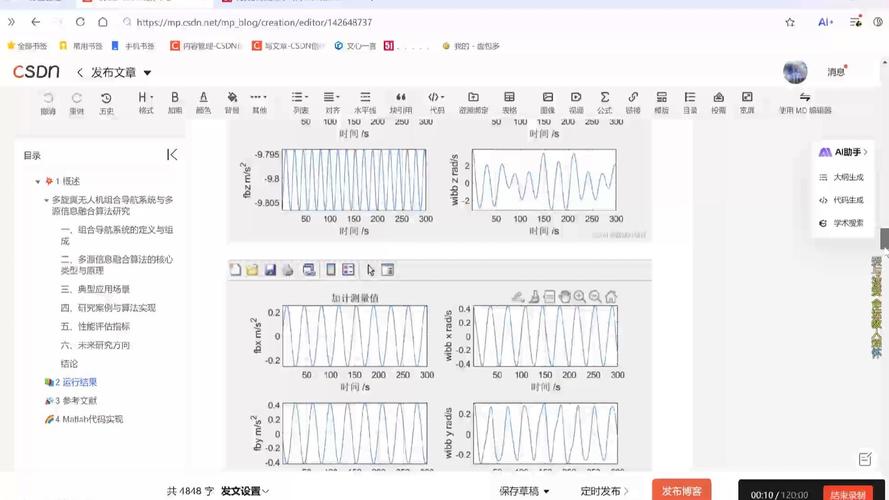Reload the page with the browser refresh icon
This screenshot has width=889, height=500.
coord(80,22)
